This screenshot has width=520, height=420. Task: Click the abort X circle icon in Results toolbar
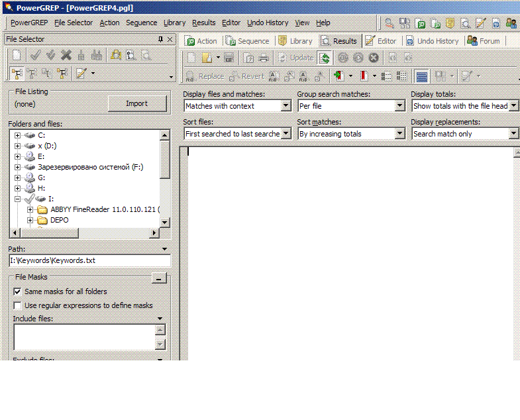click(x=374, y=58)
